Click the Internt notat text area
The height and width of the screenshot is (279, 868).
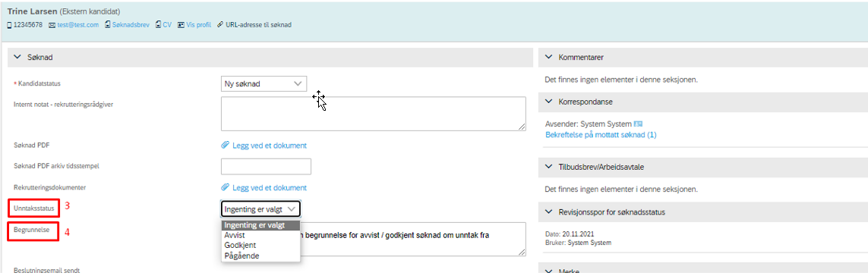(x=373, y=114)
